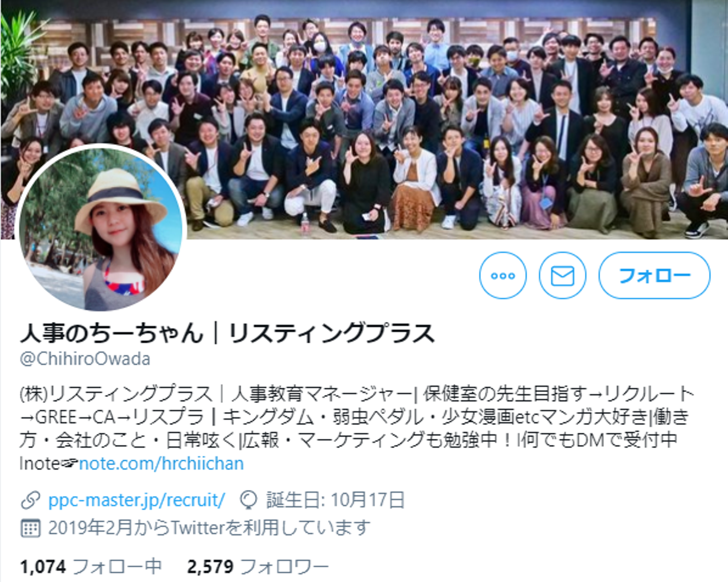The image size is (728, 582).
Task: Click the display name 人事のちーちゃん
Action: (x=112, y=333)
